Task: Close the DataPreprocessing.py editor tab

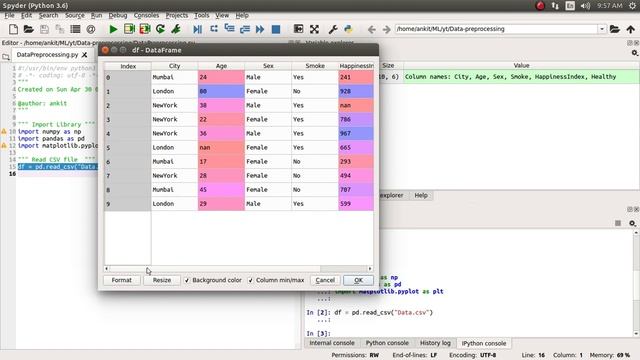Action: (x=84, y=55)
